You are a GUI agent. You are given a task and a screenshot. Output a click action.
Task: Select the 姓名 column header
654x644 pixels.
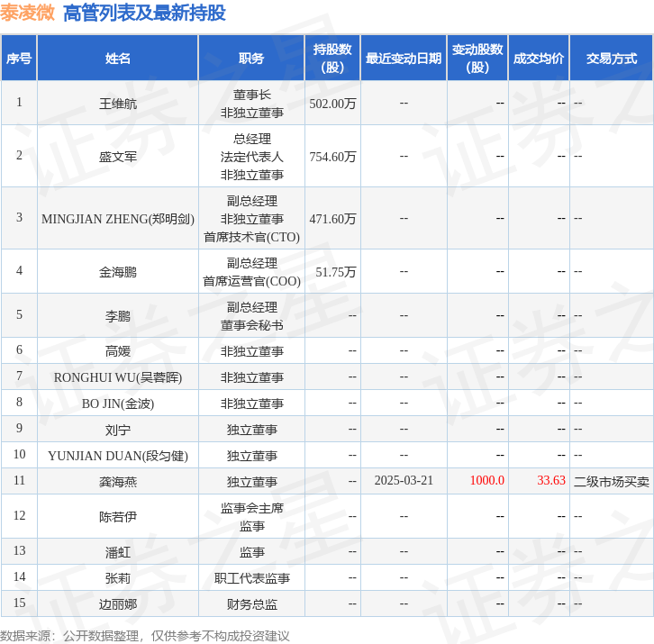[118, 58]
